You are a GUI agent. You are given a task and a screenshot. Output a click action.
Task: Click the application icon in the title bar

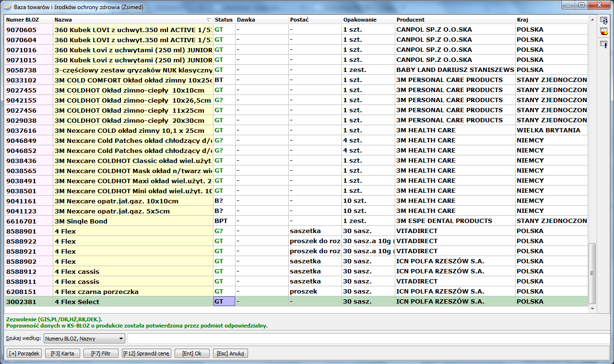click(7, 7)
